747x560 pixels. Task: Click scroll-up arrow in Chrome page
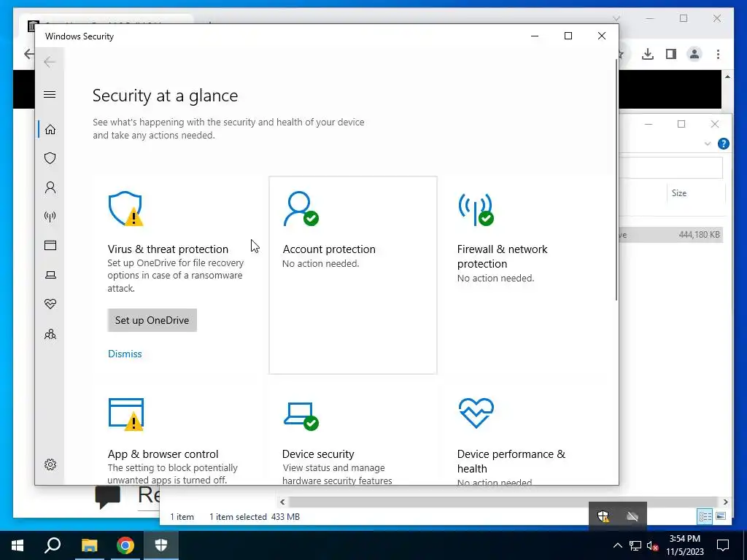point(727,77)
